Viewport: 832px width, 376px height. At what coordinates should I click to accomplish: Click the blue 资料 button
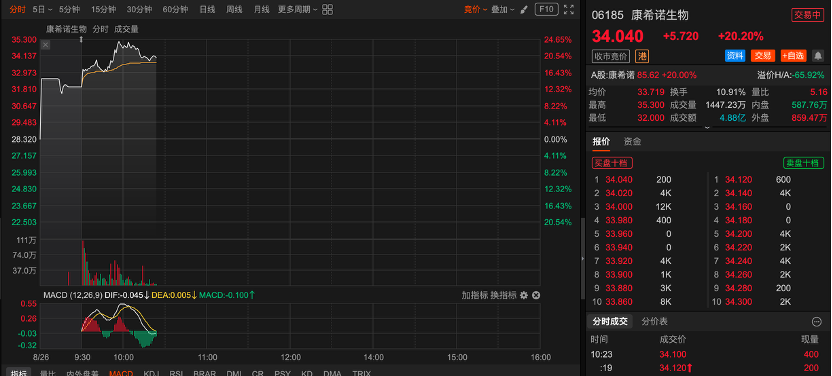pos(735,56)
